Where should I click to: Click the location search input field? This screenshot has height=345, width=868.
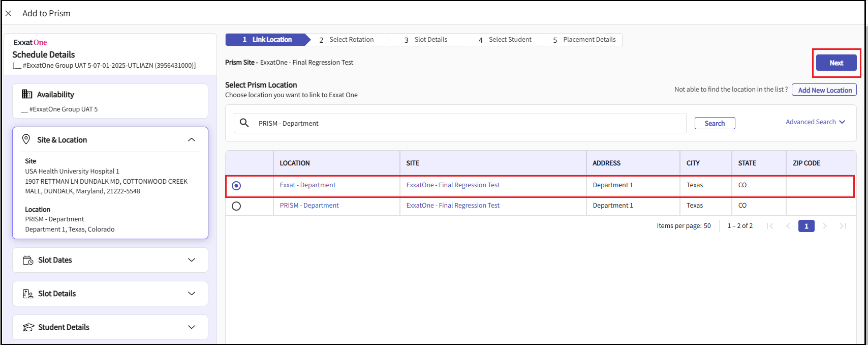coord(468,123)
